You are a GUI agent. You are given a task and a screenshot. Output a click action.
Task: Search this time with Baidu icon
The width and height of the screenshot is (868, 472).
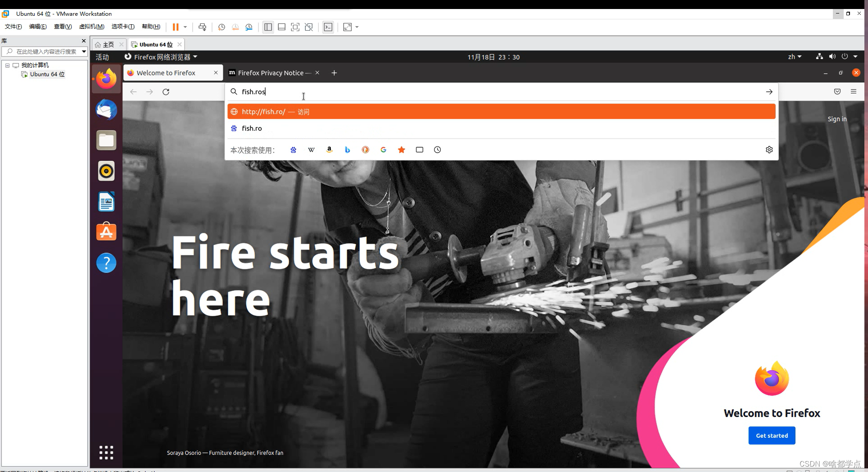coord(293,150)
